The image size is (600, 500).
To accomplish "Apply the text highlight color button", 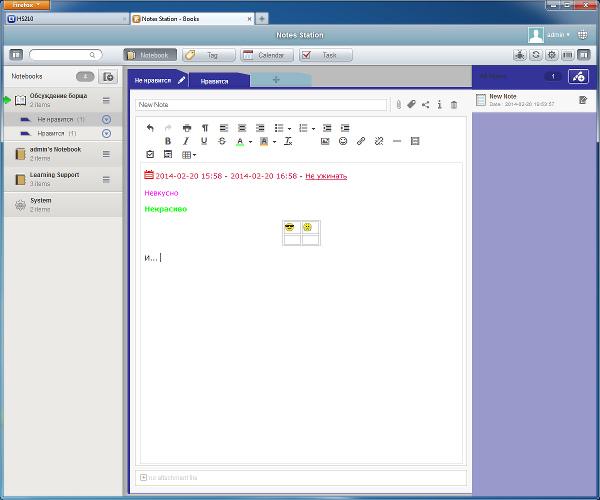I will (x=264, y=142).
